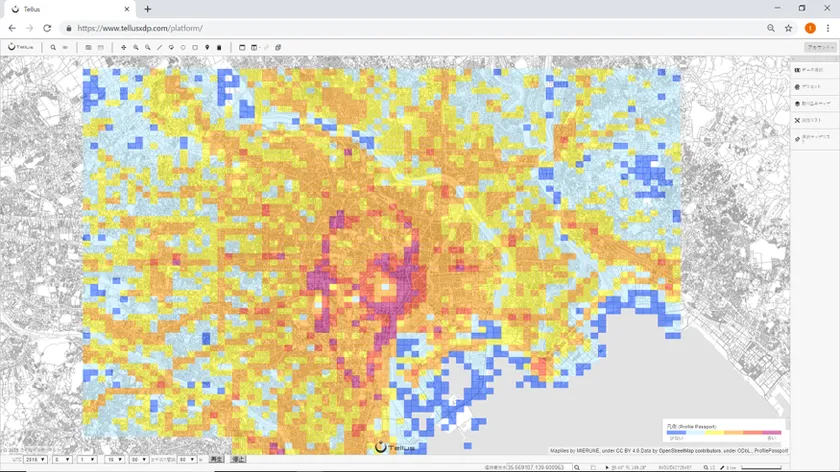This screenshot has width=840, height=472.
Task: Toggle the eye visibility icon in toolbar
Action: click(66, 47)
